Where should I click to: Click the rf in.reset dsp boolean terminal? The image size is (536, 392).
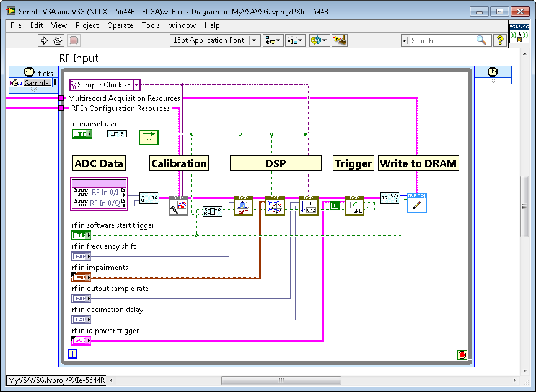click(81, 134)
